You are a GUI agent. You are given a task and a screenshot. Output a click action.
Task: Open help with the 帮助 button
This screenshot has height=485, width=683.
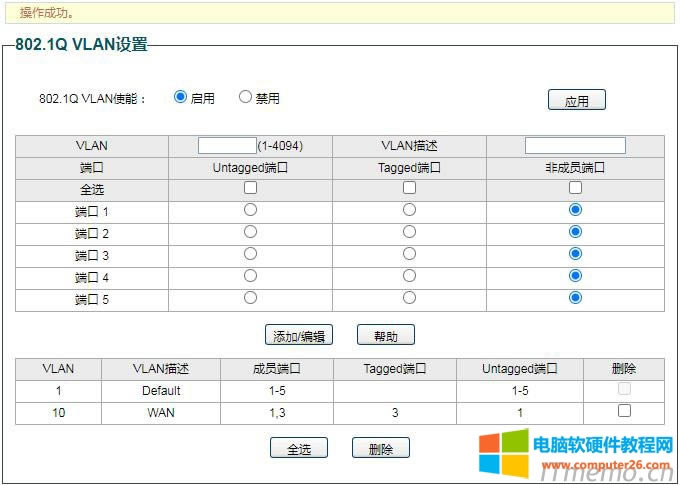click(x=385, y=336)
